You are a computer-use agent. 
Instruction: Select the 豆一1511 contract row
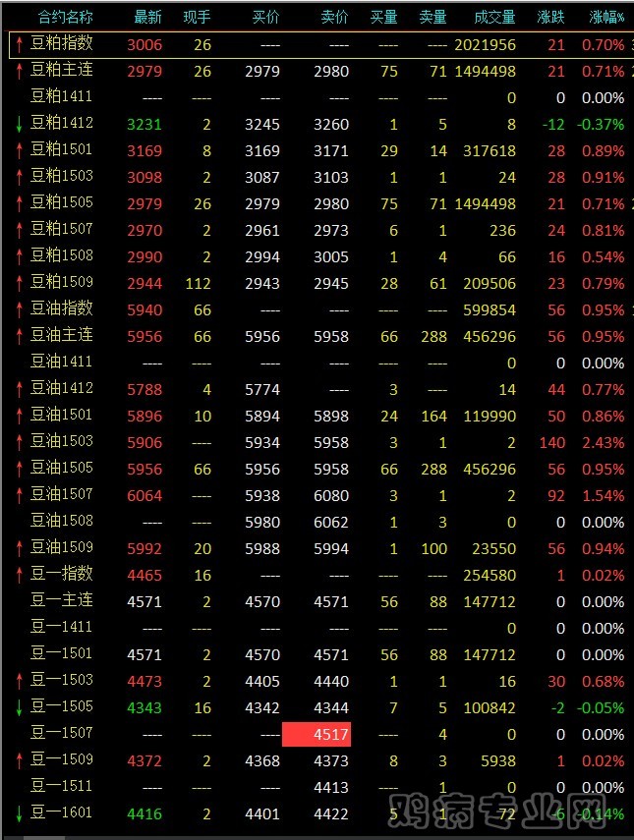click(x=320, y=787)
